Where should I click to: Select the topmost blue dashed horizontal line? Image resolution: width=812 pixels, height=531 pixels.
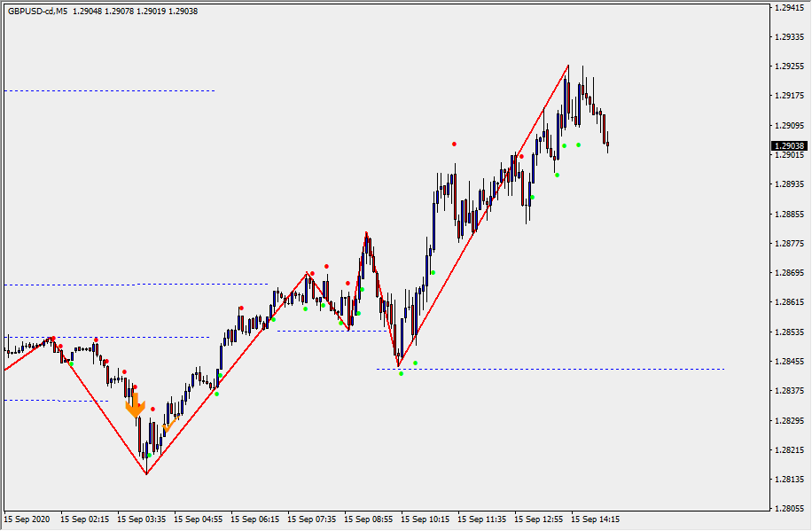click(x=106, y=90)
